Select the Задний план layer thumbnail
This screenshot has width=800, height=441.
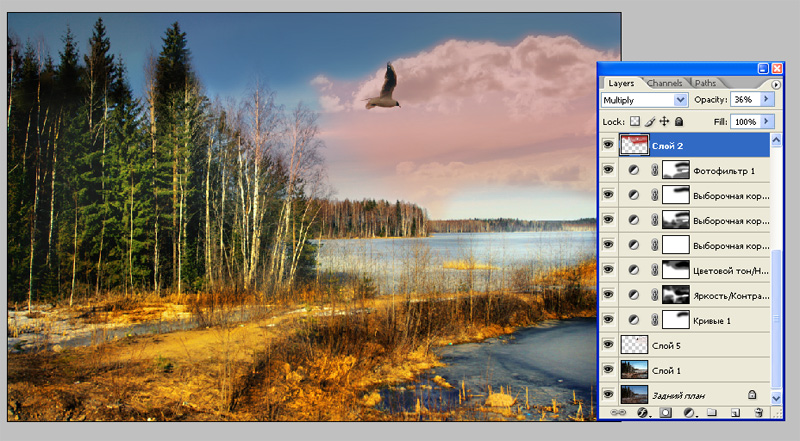pyautogui.click(x=634, y=395)
